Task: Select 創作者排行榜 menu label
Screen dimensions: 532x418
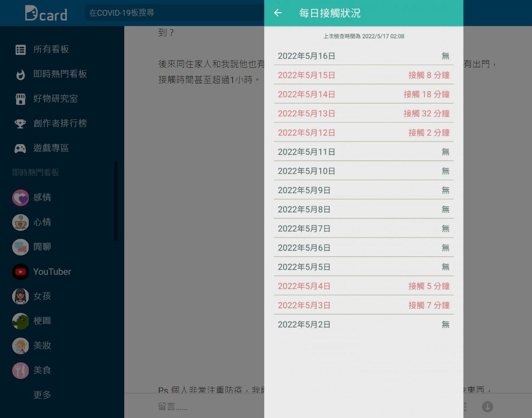Action: pyautogui.click(x=60, y=123)
